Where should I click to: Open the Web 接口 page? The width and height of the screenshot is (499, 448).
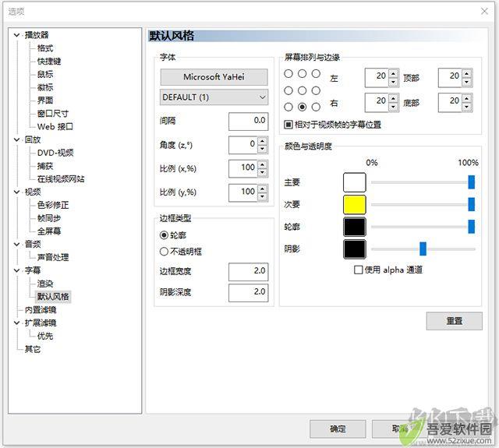click(x=55, y=126)
